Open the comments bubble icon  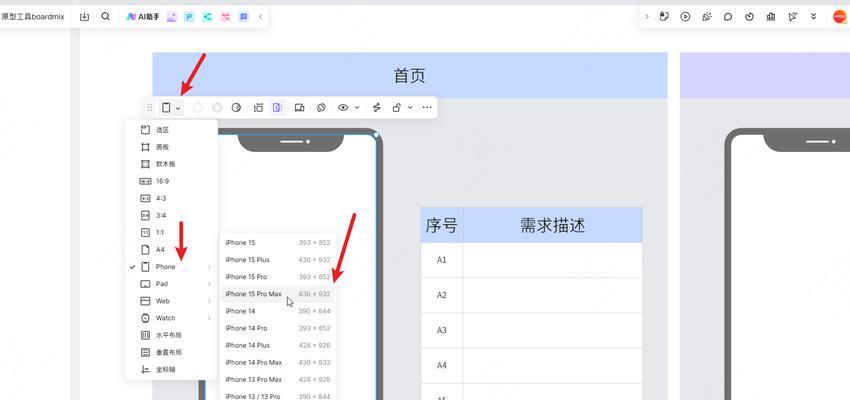(728, 17)
